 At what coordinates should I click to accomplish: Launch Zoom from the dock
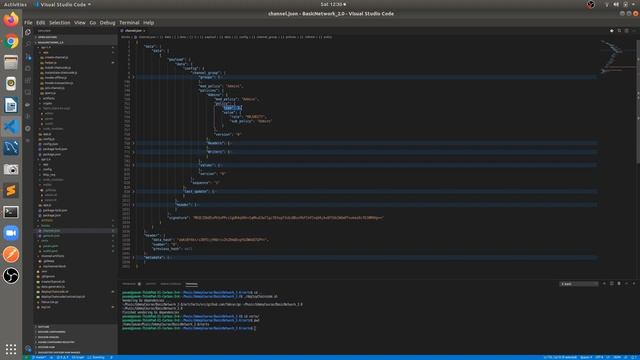pos(11,233)
